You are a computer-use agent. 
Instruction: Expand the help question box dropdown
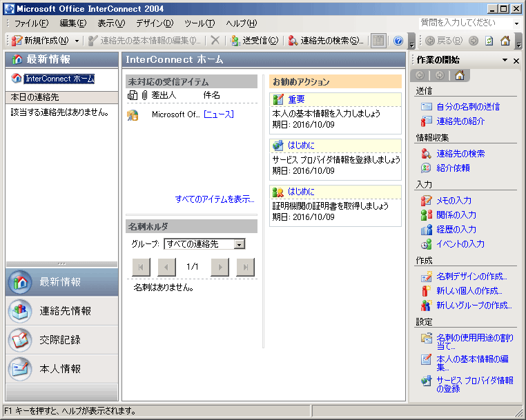point(516,23)
